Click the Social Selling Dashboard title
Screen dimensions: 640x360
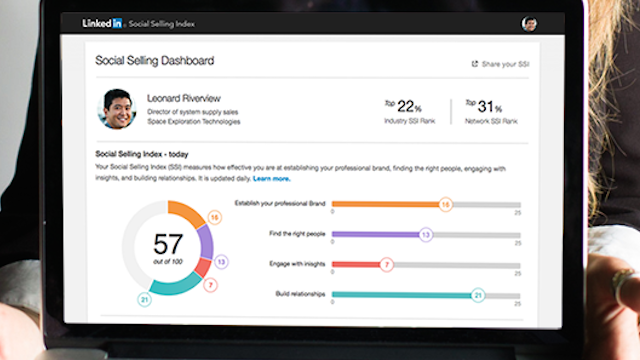155,60
